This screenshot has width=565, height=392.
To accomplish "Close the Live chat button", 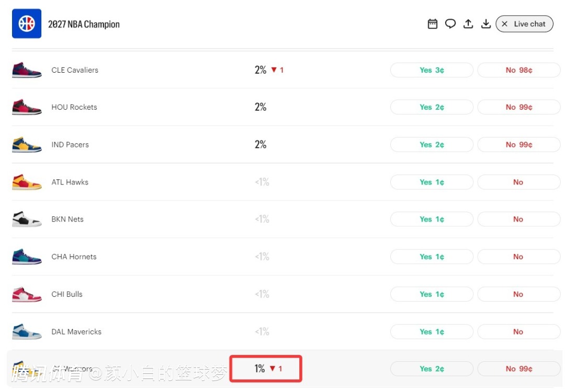I will (524, 24).
